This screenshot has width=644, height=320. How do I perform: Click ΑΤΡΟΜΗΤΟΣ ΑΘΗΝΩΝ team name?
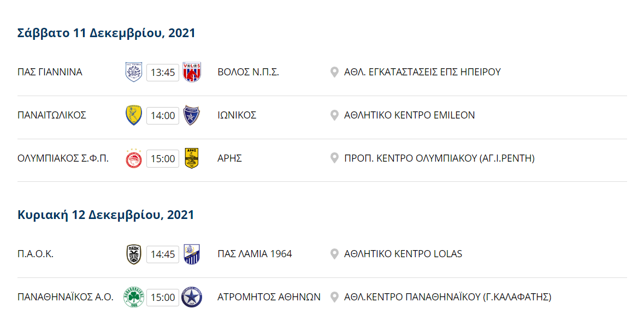click(269, 297)
